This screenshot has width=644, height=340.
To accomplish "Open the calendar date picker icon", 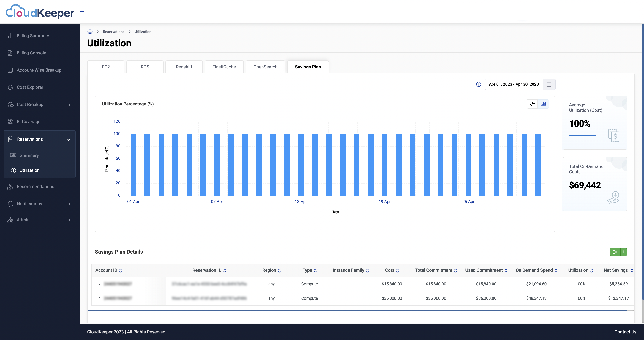I will click(x=549, y=84).
